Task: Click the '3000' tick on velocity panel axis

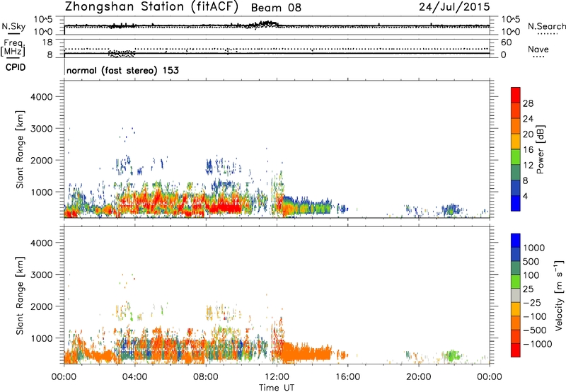Action: [42, 275]
